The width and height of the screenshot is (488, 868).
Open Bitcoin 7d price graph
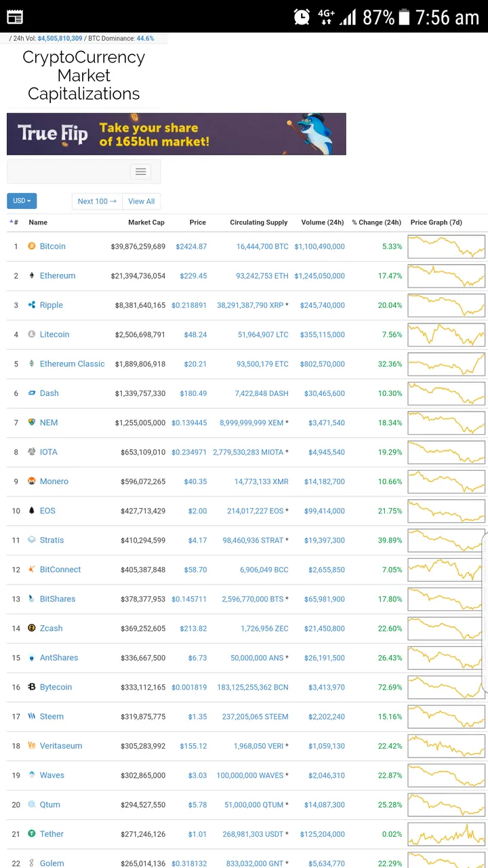(x=447, y=246)
